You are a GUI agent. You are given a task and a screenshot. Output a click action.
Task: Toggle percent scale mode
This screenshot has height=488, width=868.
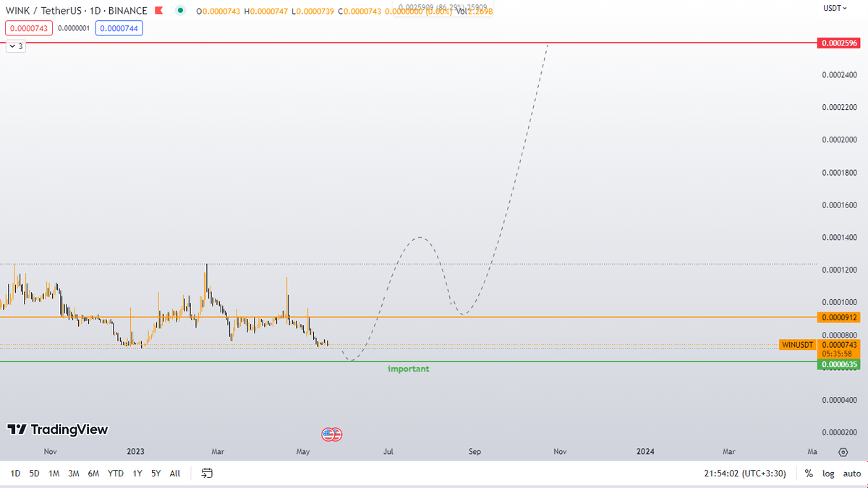click(x=809, y=474)
